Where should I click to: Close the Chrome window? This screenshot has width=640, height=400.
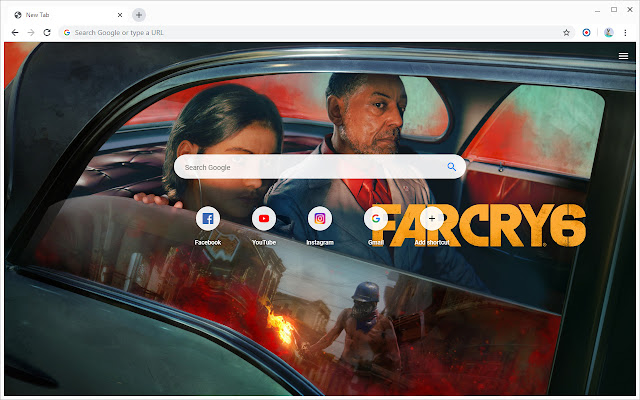629,10
